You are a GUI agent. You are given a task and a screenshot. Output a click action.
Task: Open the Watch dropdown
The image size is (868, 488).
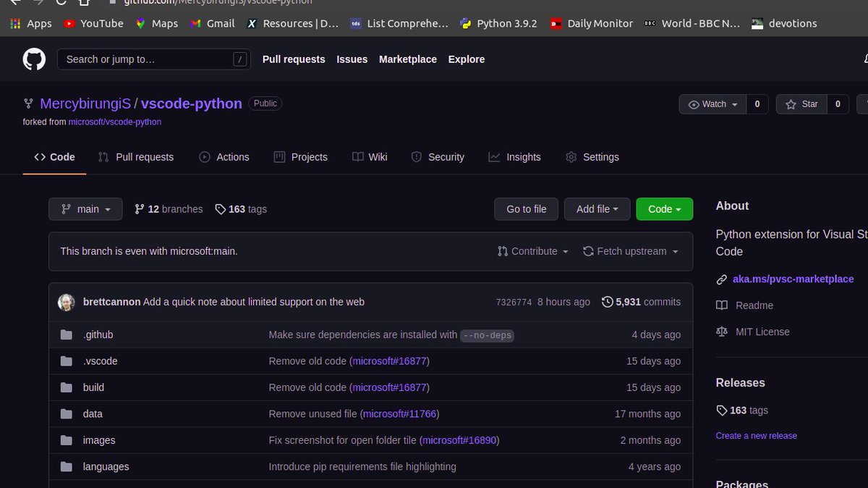(x=712, y=104)
